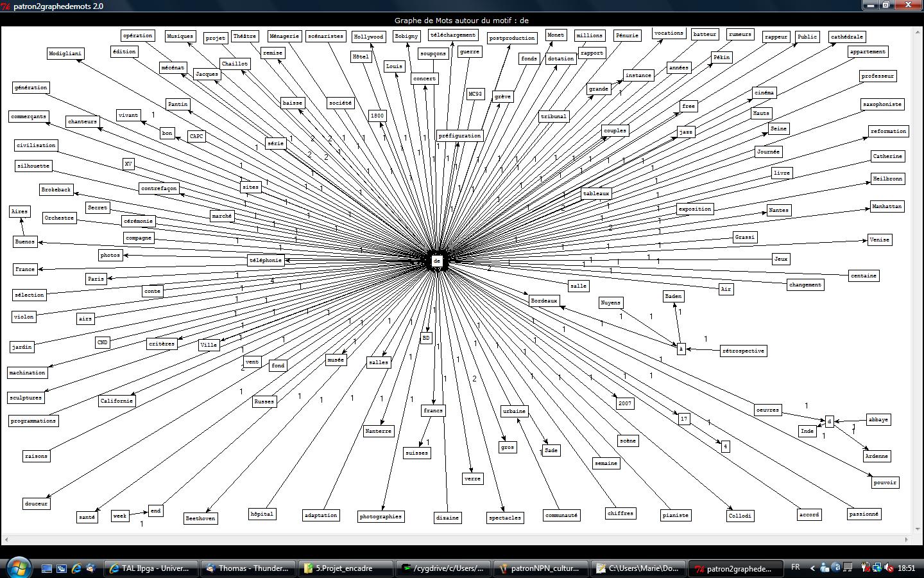Open the FR language indicator
Image resolution: width=924 pixels, height=578 pixels.
point(796,567)
